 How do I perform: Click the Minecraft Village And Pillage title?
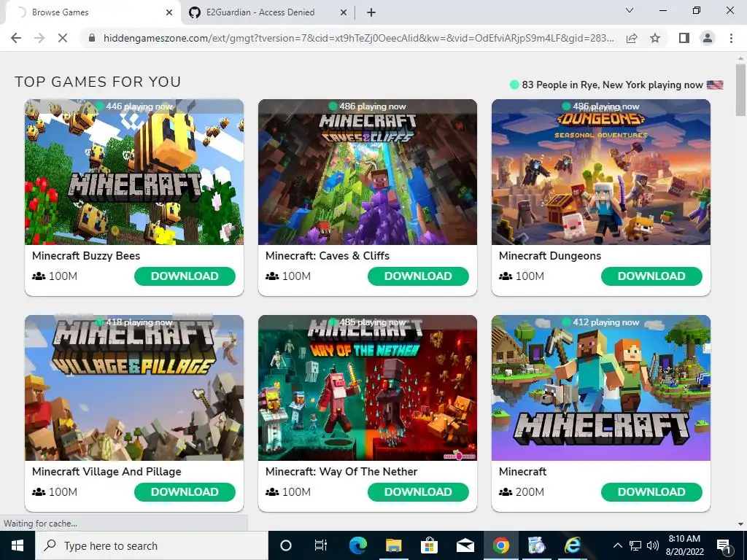click(107, 472)
